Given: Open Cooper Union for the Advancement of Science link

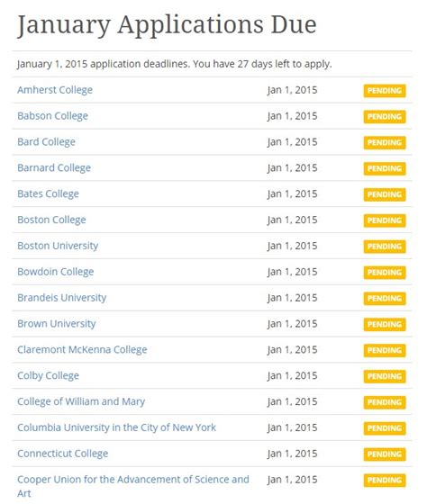Looking at the screenshot, I should [x=133, y=486].
